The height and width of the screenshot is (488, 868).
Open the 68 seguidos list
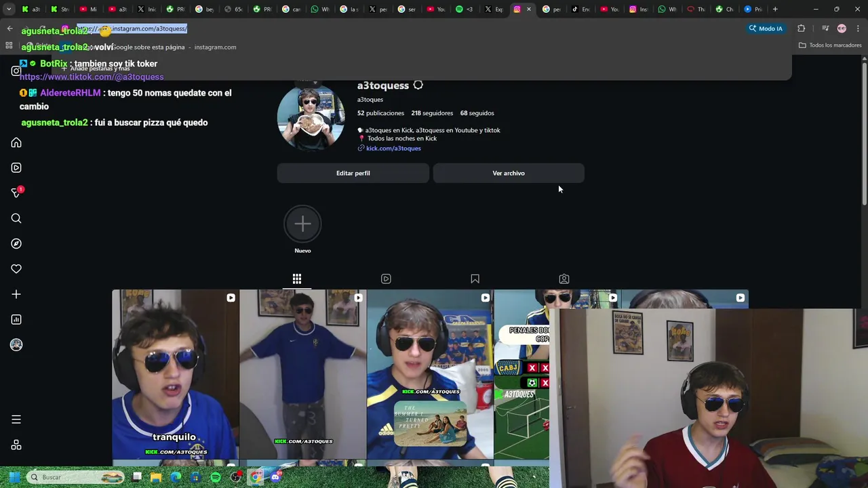477,113
